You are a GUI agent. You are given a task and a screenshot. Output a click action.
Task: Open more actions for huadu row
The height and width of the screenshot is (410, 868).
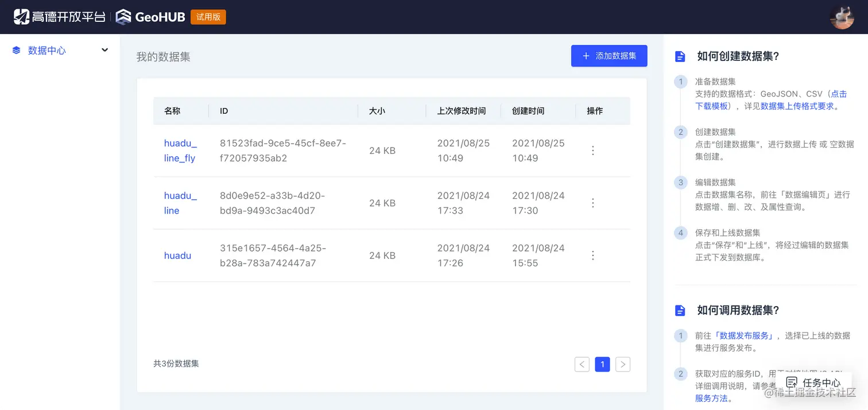tap(593, 256)
